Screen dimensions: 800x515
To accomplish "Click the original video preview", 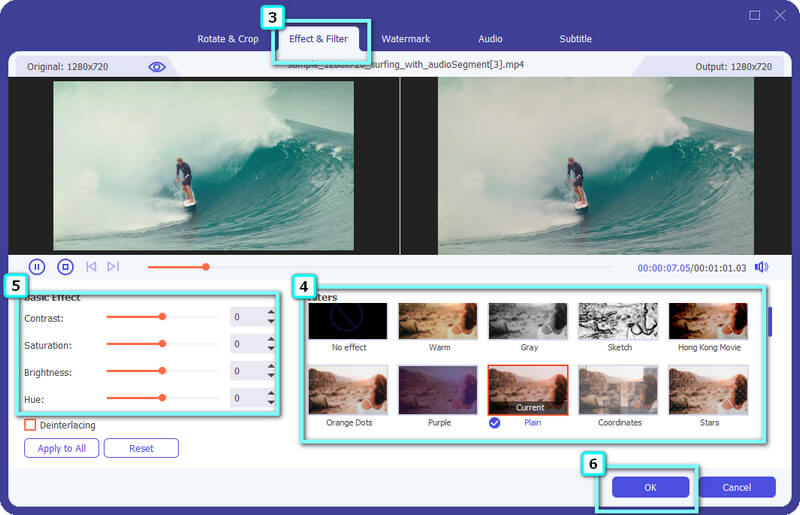I will [204, 166].
